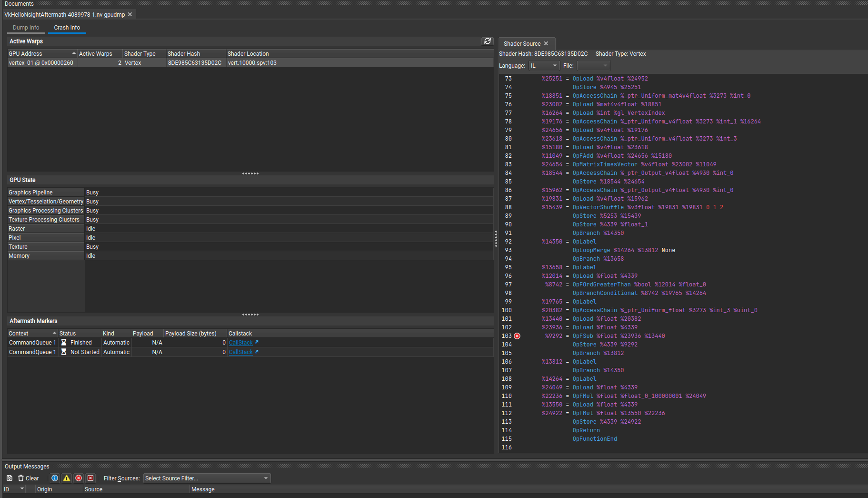Toggle fatal error messages filter
Viewport: 868px width, 498px height.
pyautogui.click(x=90, y=478)
